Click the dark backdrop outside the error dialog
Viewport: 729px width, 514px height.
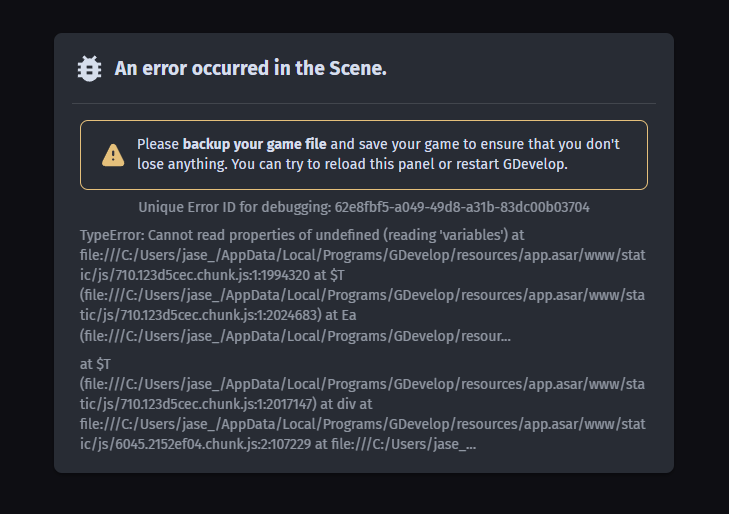[364, 495]
